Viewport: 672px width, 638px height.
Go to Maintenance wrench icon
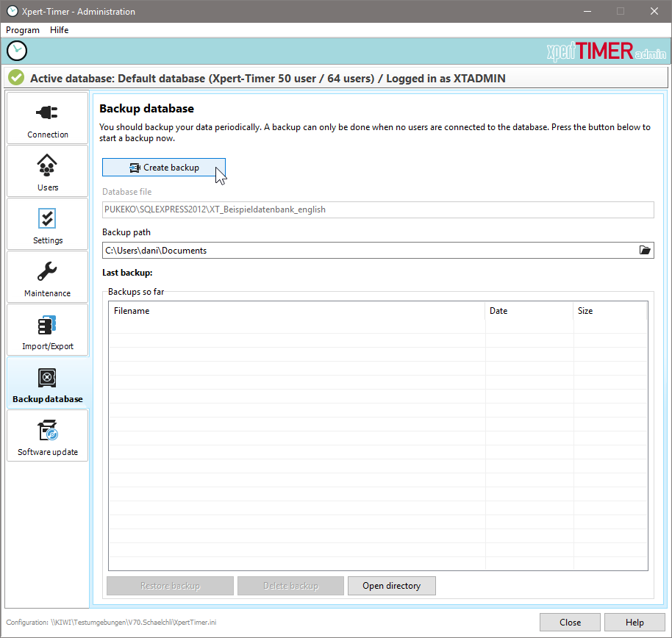48,272
